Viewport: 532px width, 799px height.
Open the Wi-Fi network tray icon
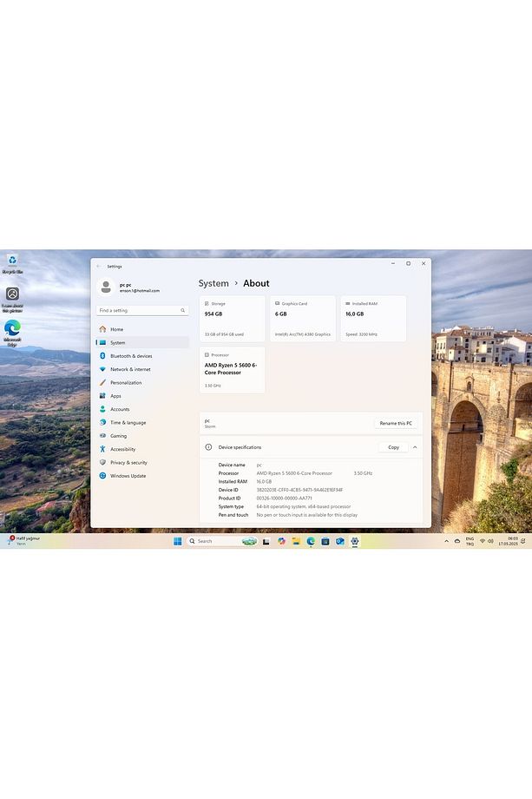[483, 541]
